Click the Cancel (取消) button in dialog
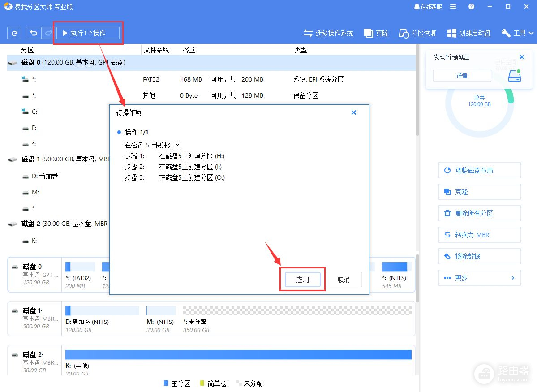The width and height of the screenshot is (537, 392). tap(344, 280)
